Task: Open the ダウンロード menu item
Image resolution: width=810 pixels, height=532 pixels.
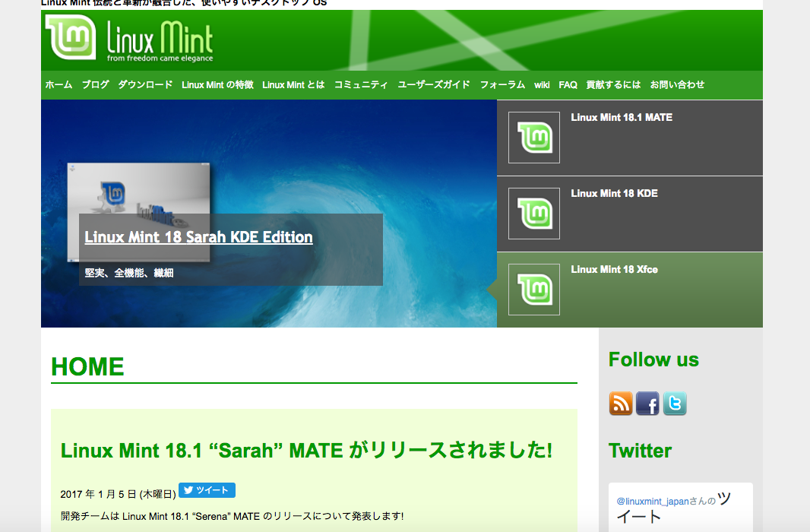Action: coord(145,84)
